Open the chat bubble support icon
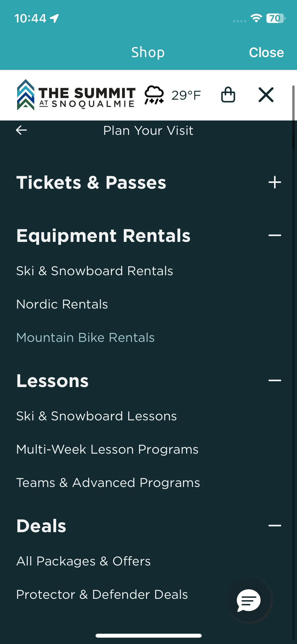The width and height of the screenshot is (297, 644). point(249,600)
